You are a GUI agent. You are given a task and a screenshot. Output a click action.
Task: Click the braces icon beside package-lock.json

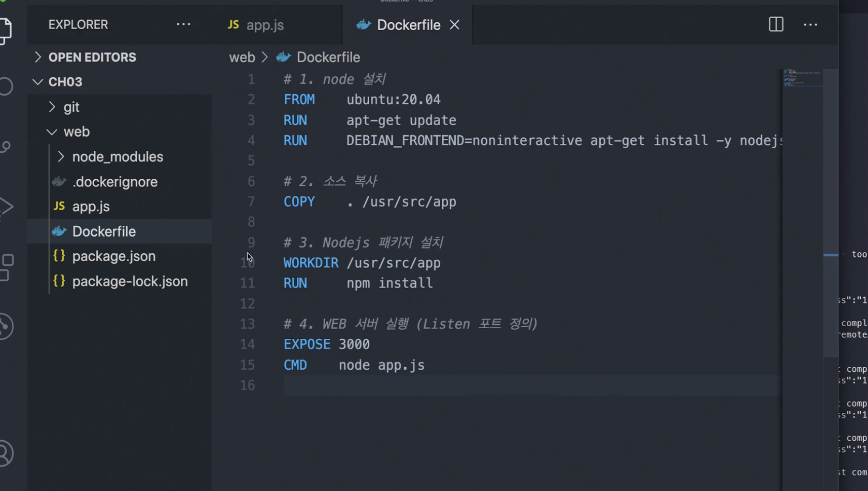tap(59, 281)
